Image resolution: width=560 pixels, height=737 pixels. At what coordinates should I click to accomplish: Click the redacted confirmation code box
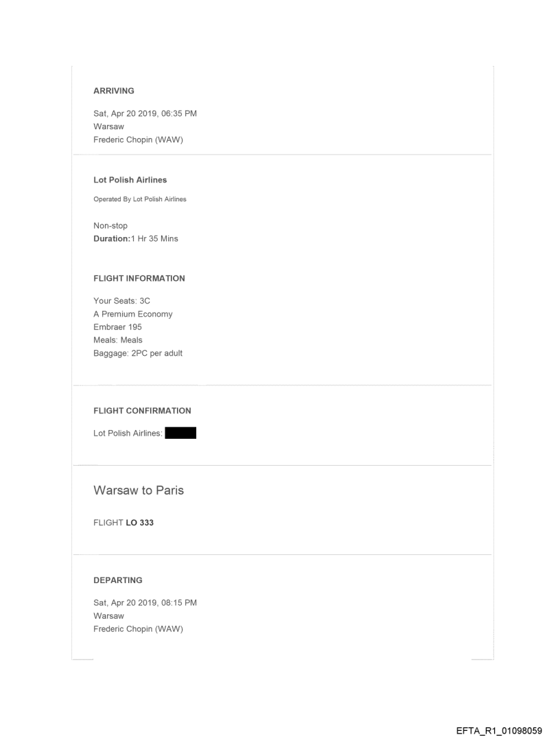(180, 433)
